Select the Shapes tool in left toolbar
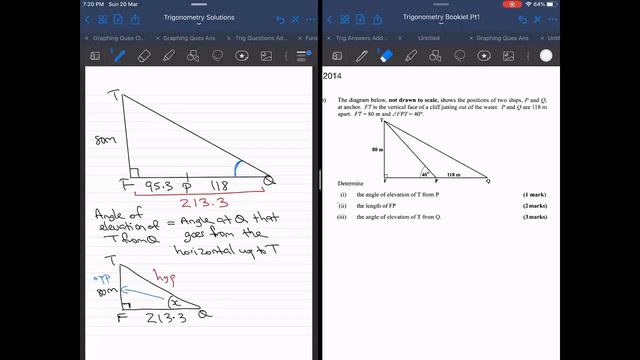Viewport: 640px width, 360px height. click(x=193, y=56)
